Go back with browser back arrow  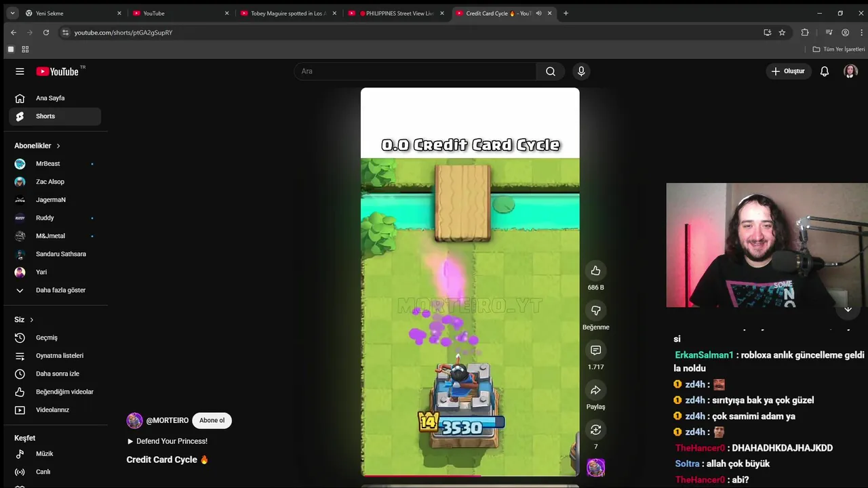(13, 33)
